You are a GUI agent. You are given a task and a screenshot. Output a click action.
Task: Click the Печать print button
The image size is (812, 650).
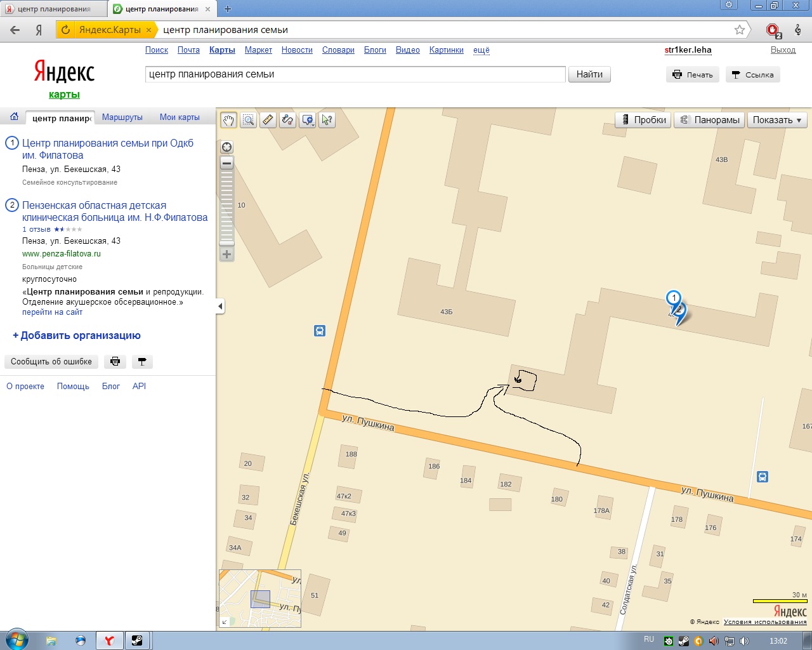point(693,75)
